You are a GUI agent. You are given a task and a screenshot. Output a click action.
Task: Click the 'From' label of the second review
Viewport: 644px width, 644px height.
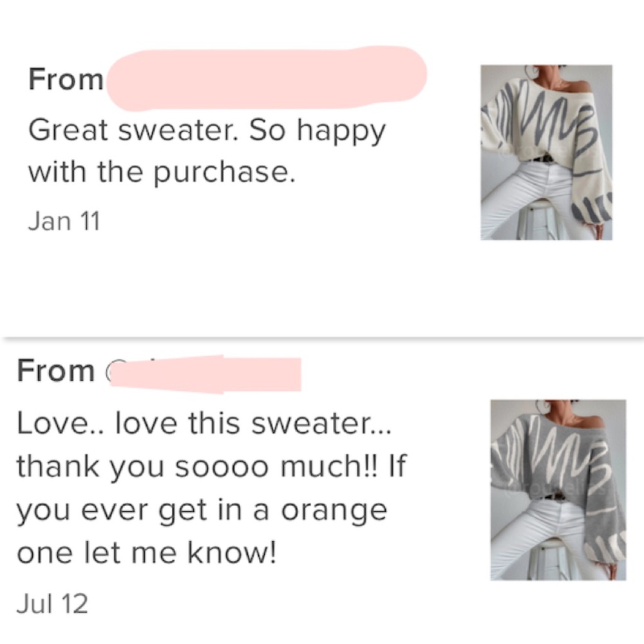click(55, 371)
